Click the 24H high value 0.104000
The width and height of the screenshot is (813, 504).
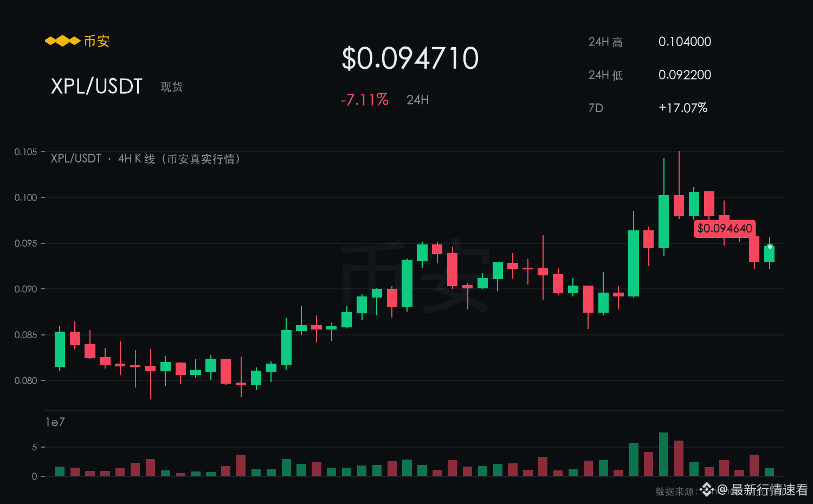click(685, 42)
